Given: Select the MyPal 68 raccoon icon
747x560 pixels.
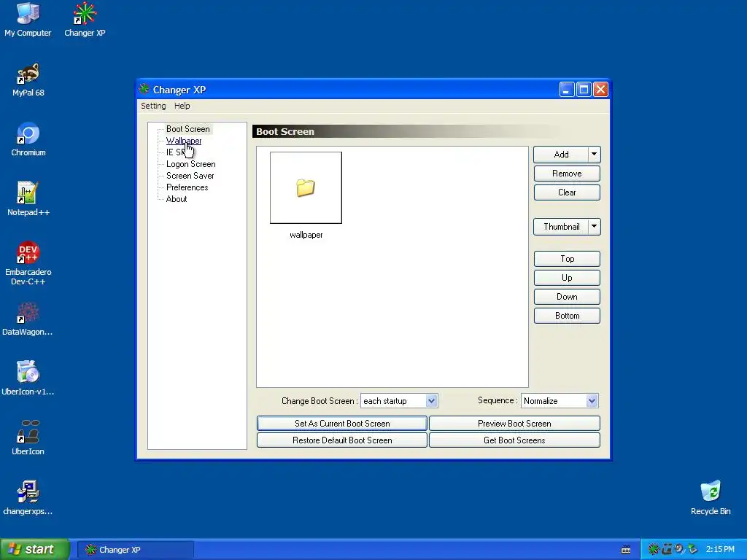Looking at the screenshot, I should (x=28, y=79).
